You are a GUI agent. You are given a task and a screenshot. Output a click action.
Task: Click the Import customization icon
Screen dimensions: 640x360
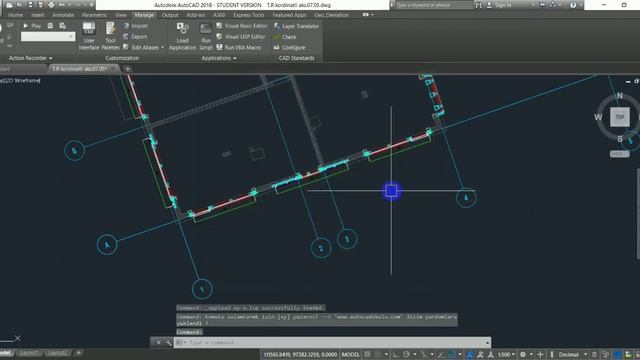[x=127, y=26]
